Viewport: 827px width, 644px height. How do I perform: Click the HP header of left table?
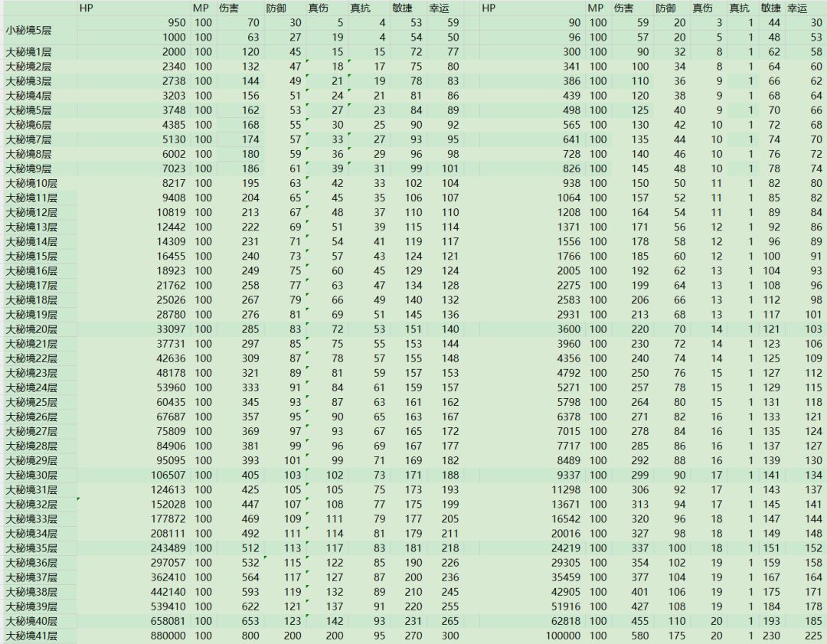point(86,8)
